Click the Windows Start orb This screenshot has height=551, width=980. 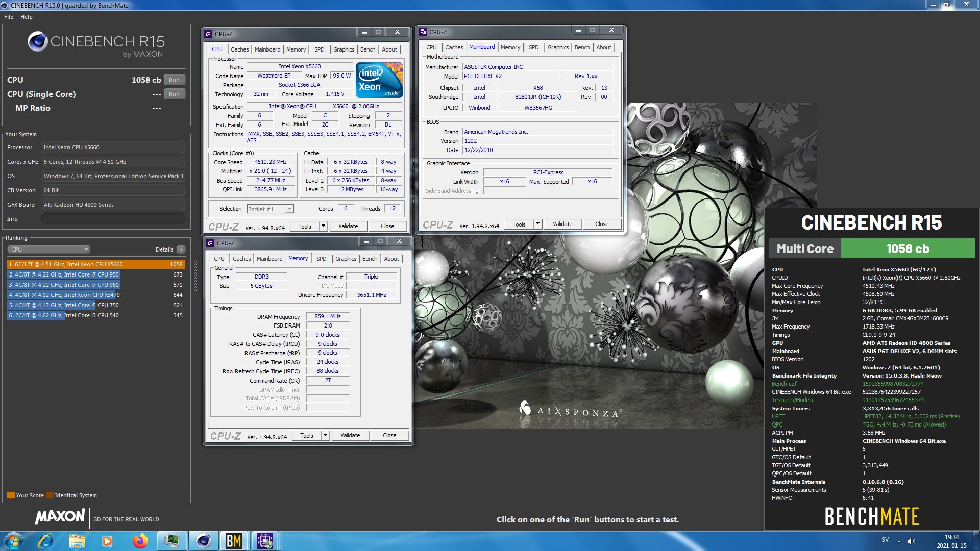[x=14, y=541]
